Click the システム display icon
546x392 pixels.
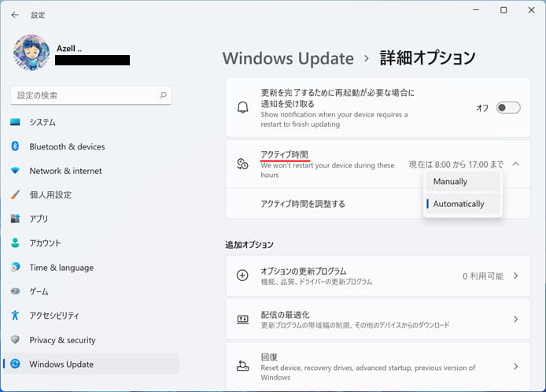click(x=15, y=122)
